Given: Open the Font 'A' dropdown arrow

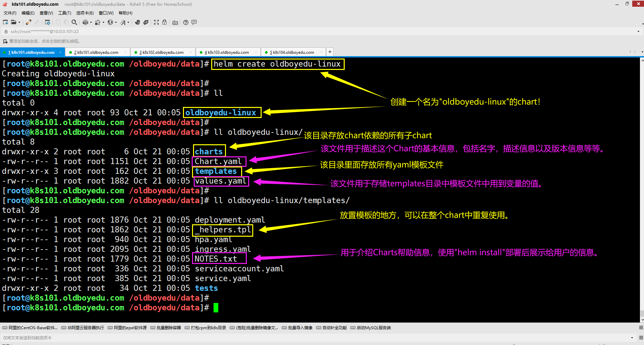Looking at the screenshot, I should (128, 23).
